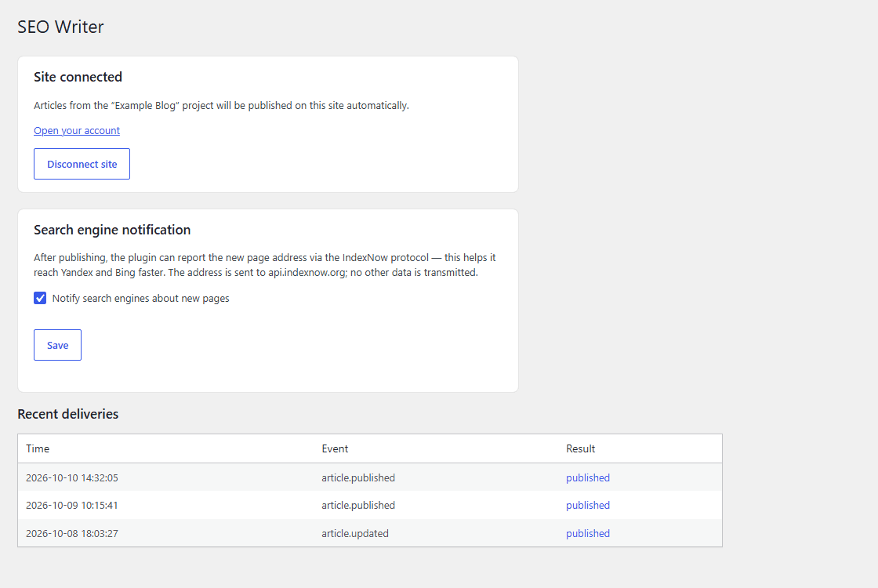Click the Notify search engines label text
This screenshot has height=588, width=878.
pyautogui.click(x=140, y=299)
